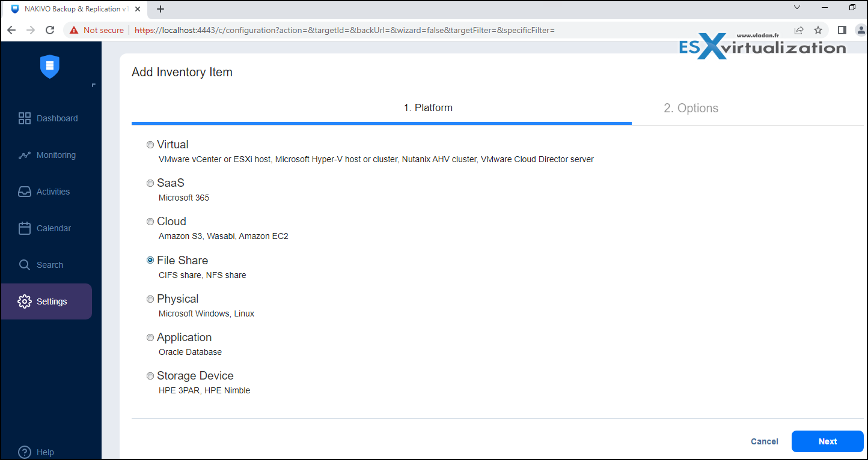Open the Monitoring section
Viewport: 868px width, 460px height.
47,155
